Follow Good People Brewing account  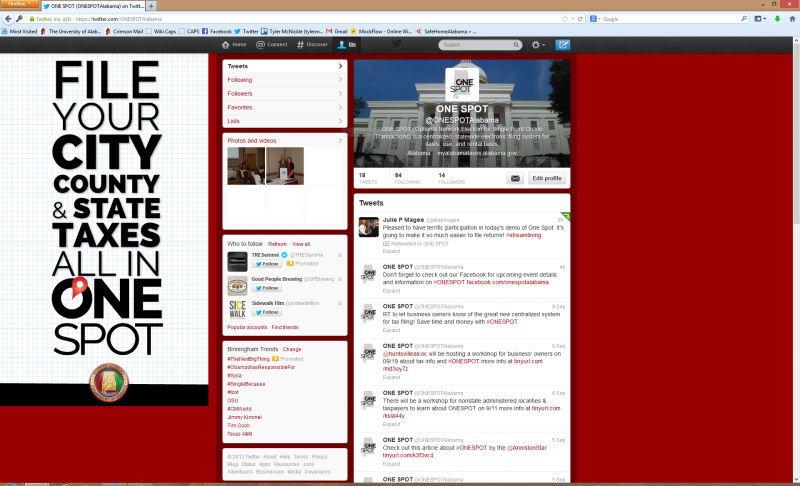tap(266, 288)
